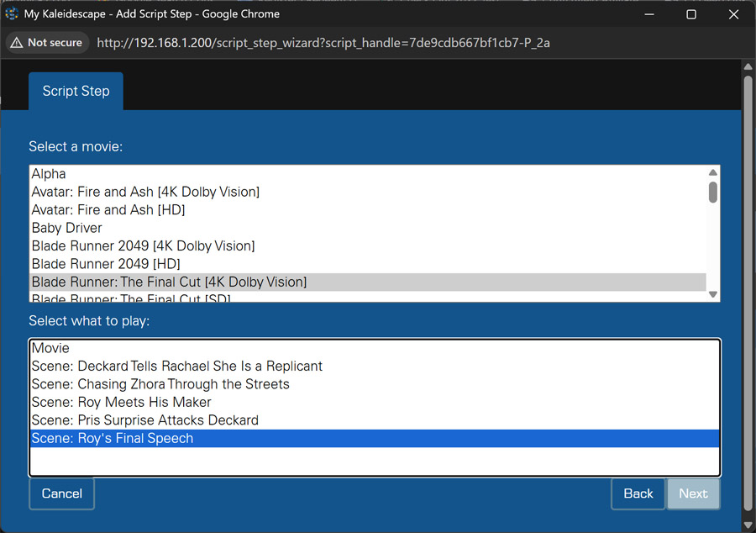The width and height of the screenshot is (756, 533).
Task: Select Scene: Pris Surprise Attacks Deckard
Action: coord(375,420)
